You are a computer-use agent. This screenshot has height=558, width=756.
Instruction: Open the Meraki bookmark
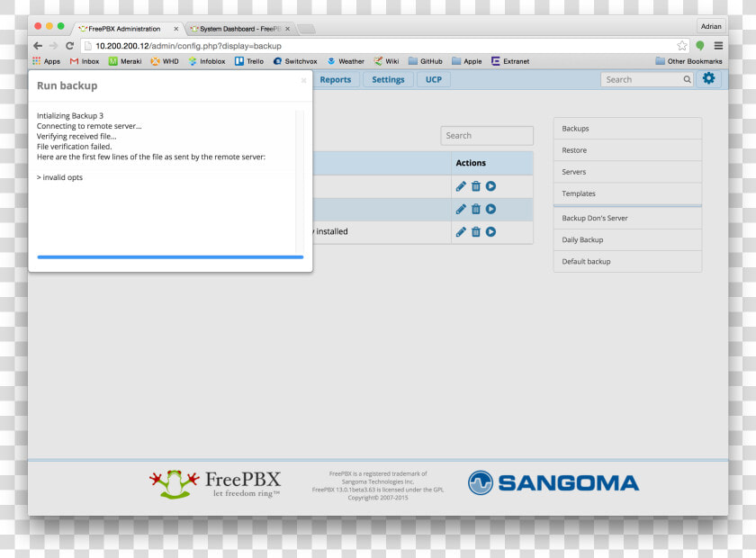click(125, 61)
